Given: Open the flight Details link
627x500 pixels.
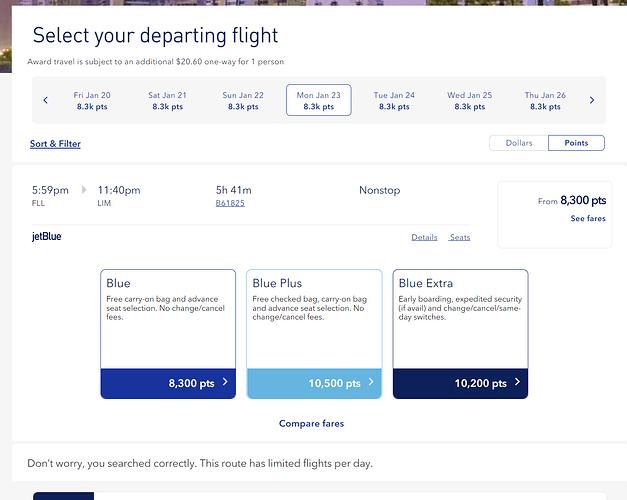Looking at the screenshot, I should click(424, 237).
